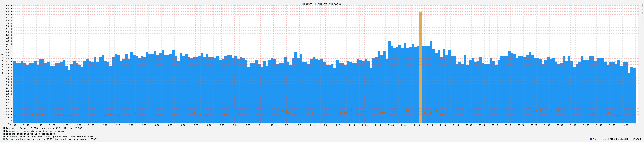Click the tall orange spike bar
This screenshot has height=142, width=644.
click(x=421, y=67)
